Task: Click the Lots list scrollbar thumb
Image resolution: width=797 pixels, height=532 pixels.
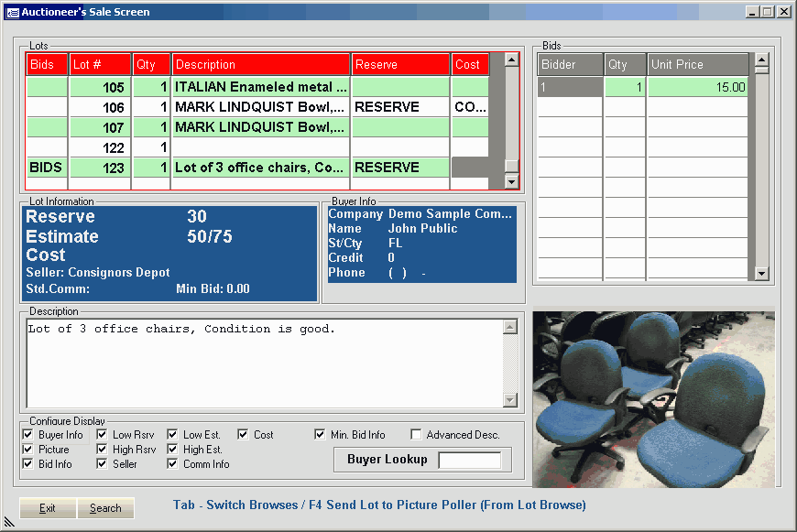Action: point(512,166)
